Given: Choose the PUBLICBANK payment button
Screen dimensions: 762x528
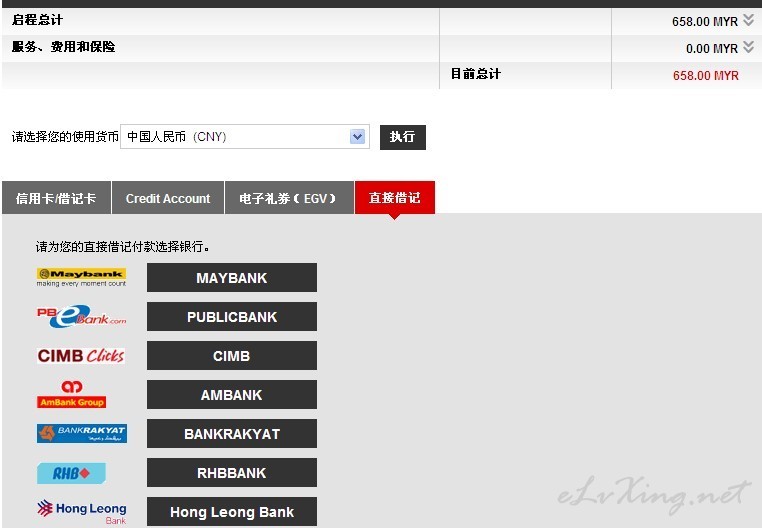Looking at the screenshot, I should [232, 317].
